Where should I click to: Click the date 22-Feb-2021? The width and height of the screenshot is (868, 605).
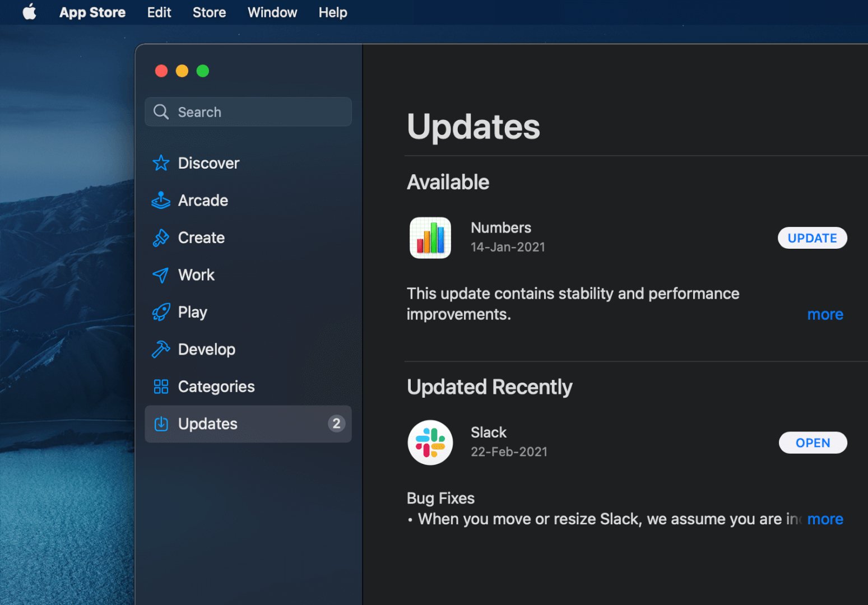click(509, 452)
